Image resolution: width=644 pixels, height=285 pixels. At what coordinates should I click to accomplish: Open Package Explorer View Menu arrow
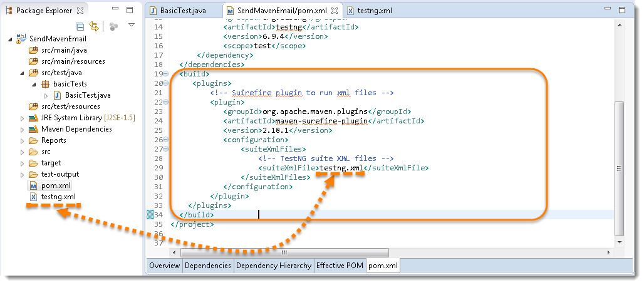point(132,25)
